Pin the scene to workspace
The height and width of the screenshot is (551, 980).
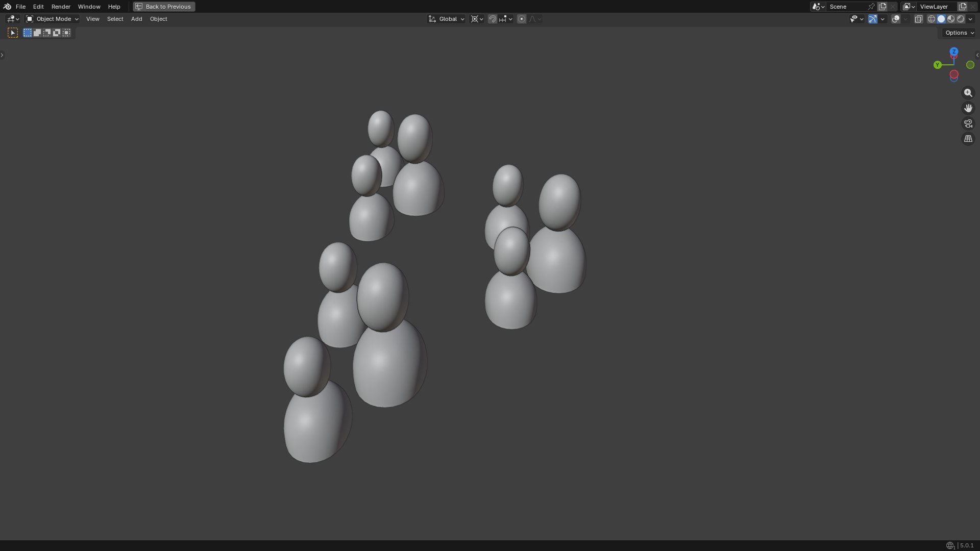click(871, 7)
